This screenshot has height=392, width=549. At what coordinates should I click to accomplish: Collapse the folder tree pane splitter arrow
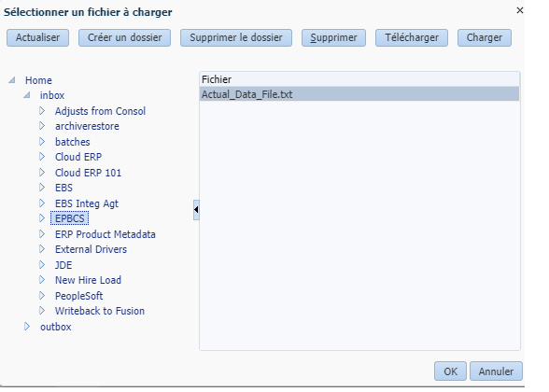pyautogui.click(x=196, y=210)
